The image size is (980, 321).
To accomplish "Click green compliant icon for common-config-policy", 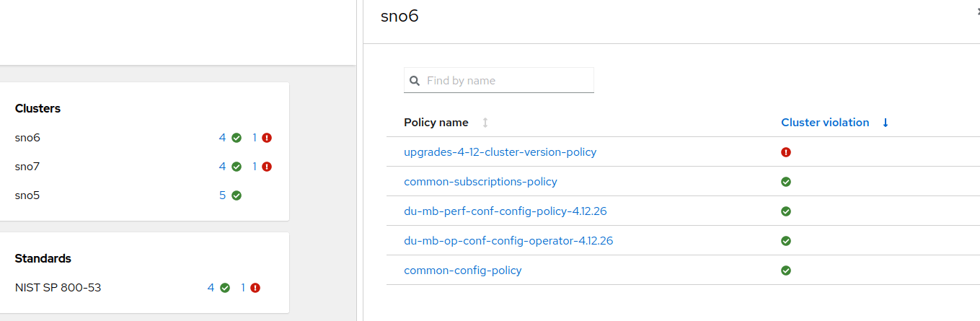I will pos(786,271).
